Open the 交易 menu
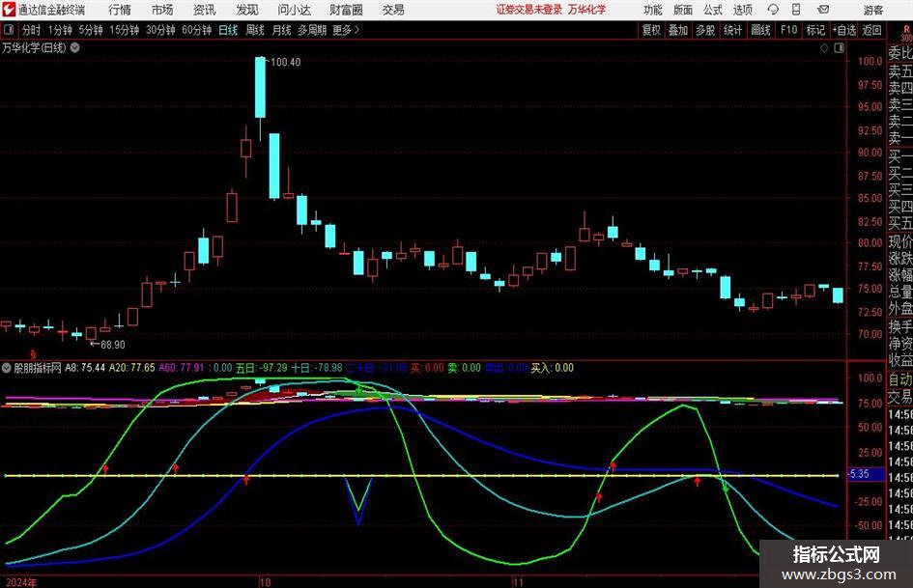Viewport: 913px width, 588px height. click(x=393, y=10)
